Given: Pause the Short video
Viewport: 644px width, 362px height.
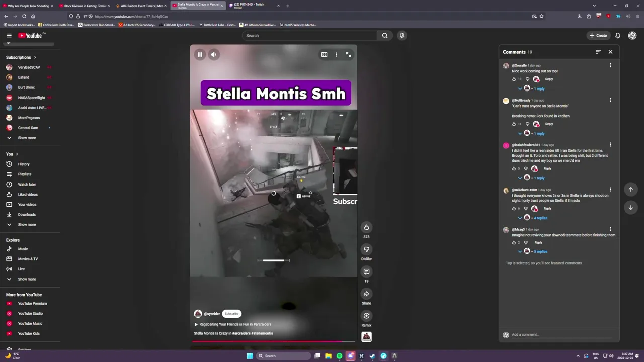Looking at the screenshot, I should [x=200, y=54].
